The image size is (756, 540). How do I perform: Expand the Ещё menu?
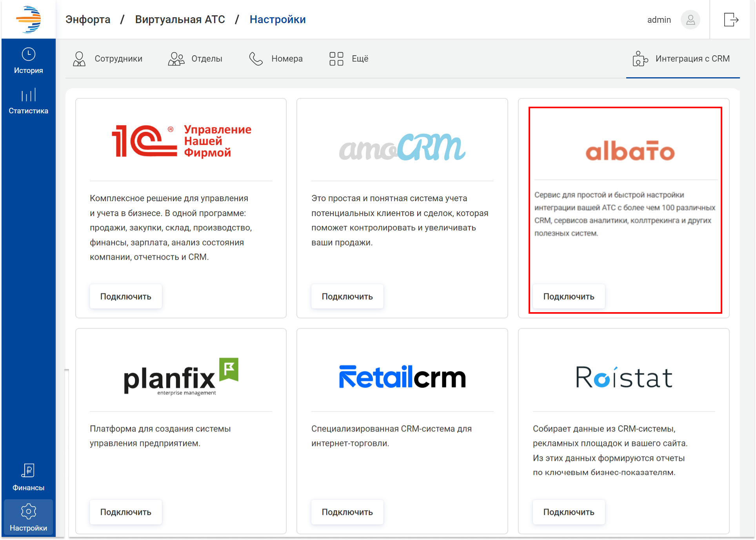click(349, 59)
